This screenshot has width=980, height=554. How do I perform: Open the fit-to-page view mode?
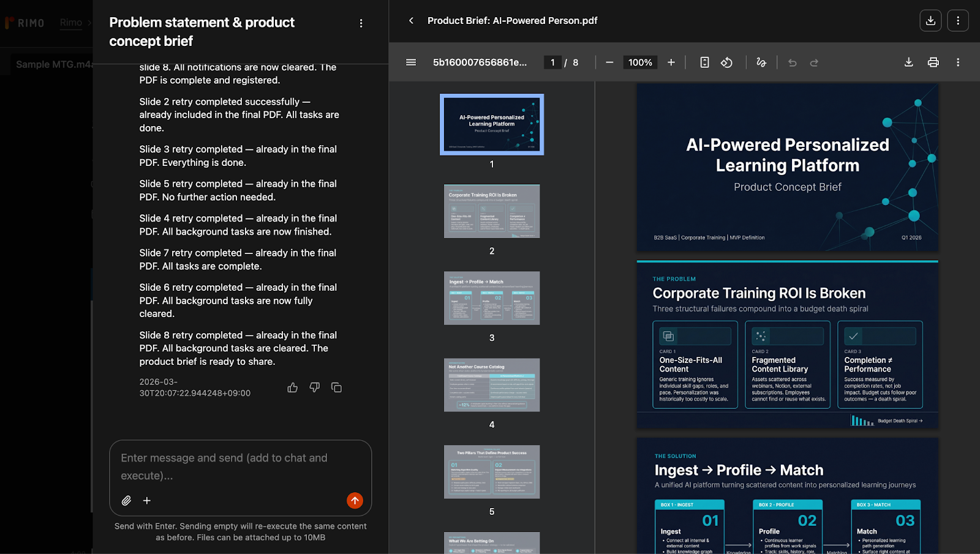click(x=704, y=62)
